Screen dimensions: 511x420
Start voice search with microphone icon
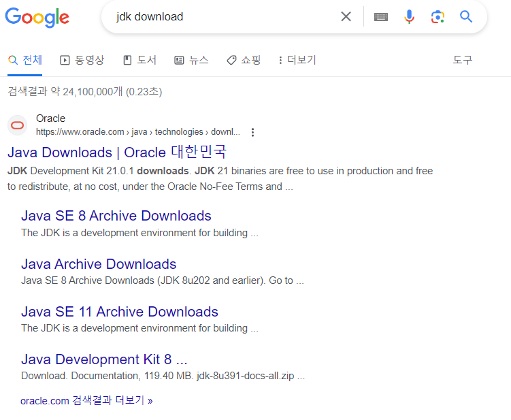pyautogui.click(x=409, y=16)
